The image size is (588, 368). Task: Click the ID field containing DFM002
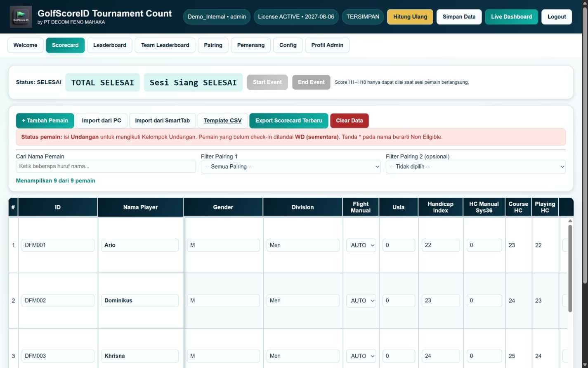(58, 300)
